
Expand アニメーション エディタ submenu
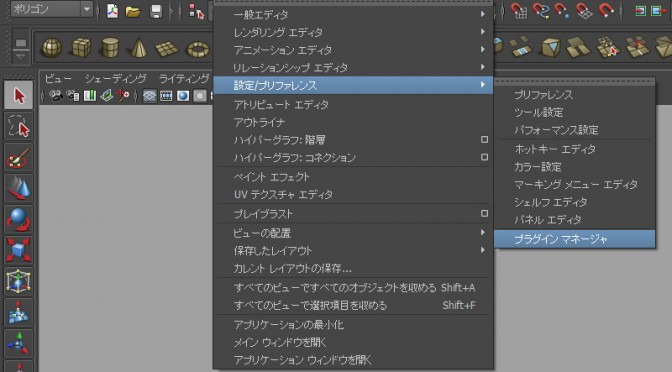pos(353,50)
